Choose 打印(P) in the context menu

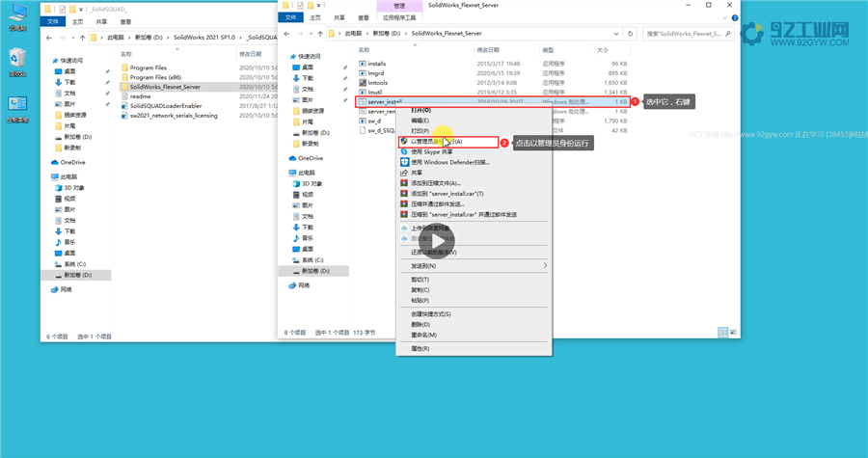pyautogui.click(x=420, y=131)
